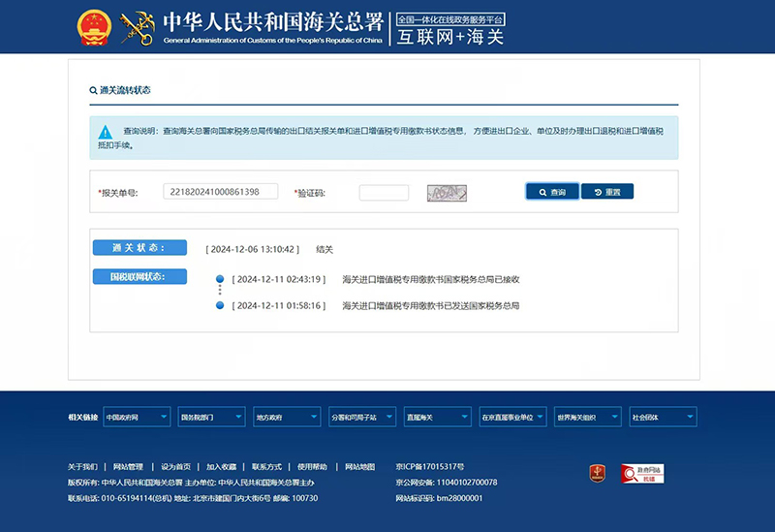Click the 报关单号 input field
This screenshot has height=532, width=775.
tap(220, 192)
